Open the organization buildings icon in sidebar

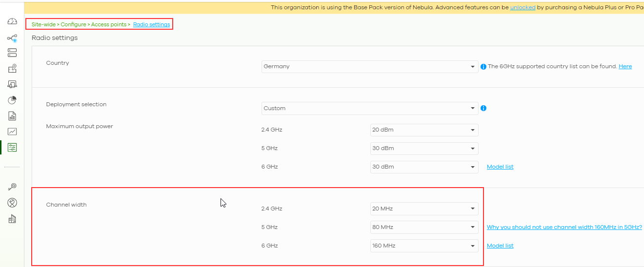tap(12, 219)
